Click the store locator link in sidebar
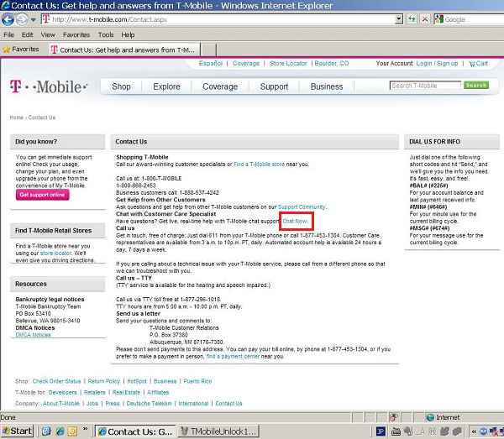504x439 pixels. [x=55, y=253]
